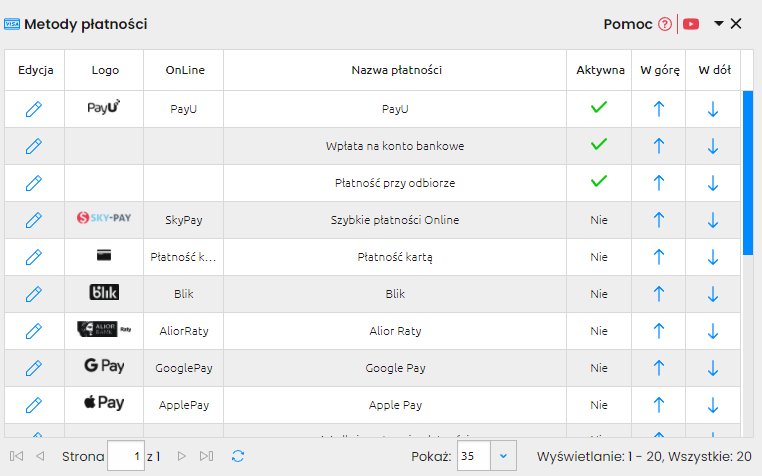Go to the next page arrow
Viewport: 762px width, 476px height.
tap(181, 456)
